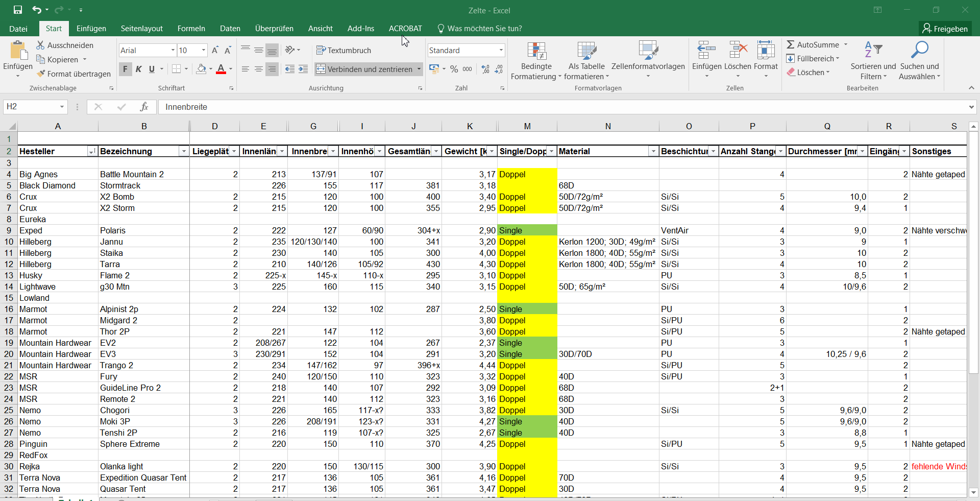Click decrease indent icon
This screenshot has height=501, width=980.
290,68
